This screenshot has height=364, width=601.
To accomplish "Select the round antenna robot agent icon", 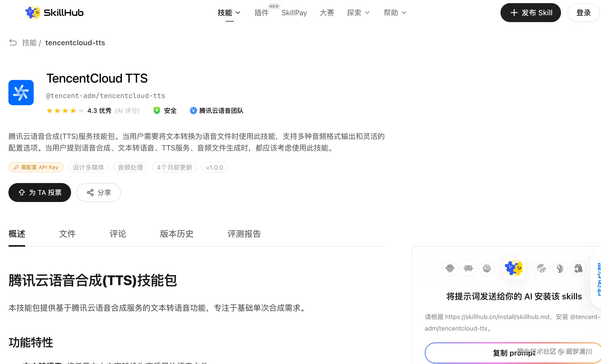I will pos(450,268).
